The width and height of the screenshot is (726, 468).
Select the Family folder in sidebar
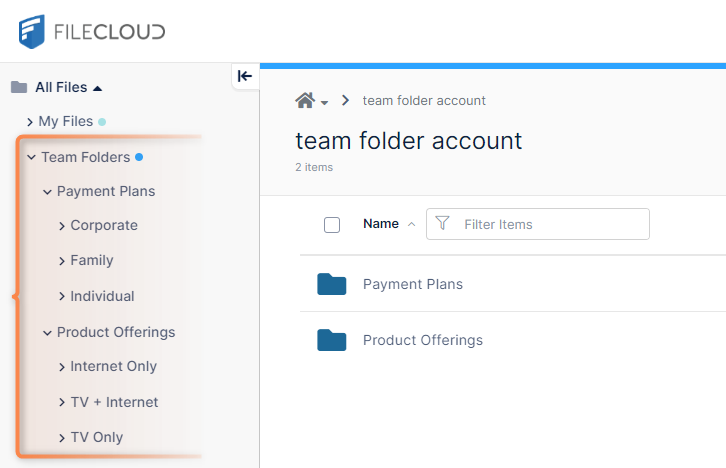pyautogui.click(x=91, y=260)
